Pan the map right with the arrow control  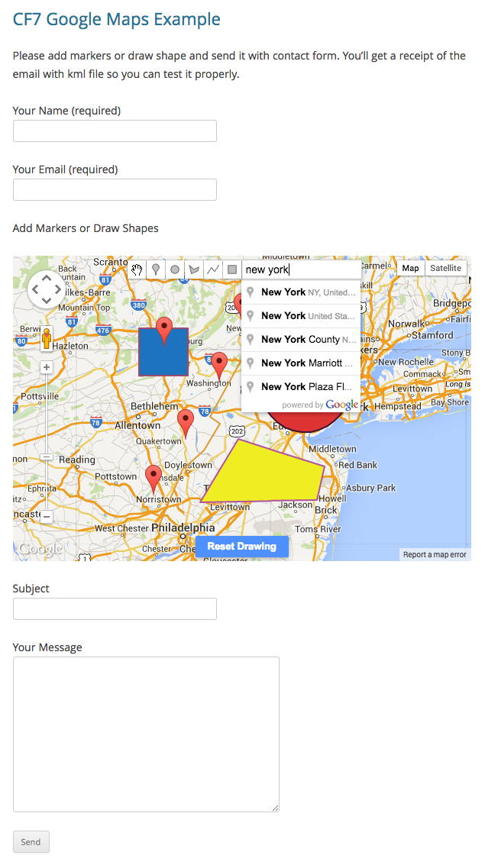click(x=57, y=289)
